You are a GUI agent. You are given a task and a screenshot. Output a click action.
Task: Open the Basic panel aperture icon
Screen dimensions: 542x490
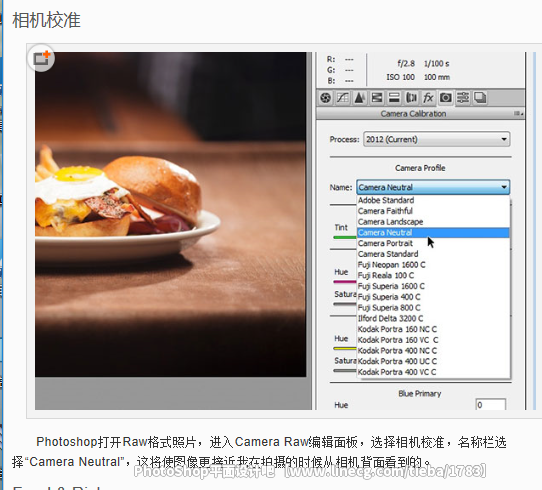[325, 98]
